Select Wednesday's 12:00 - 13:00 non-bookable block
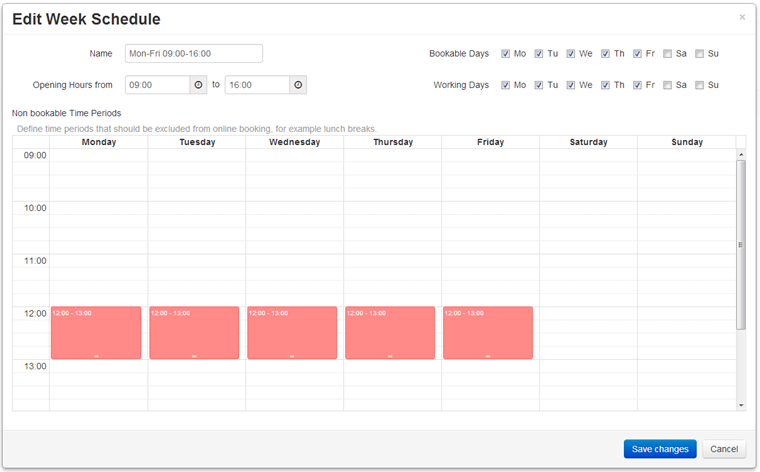Image resolution: width=760 pixels, height=472 pixels. coord(292,333)
